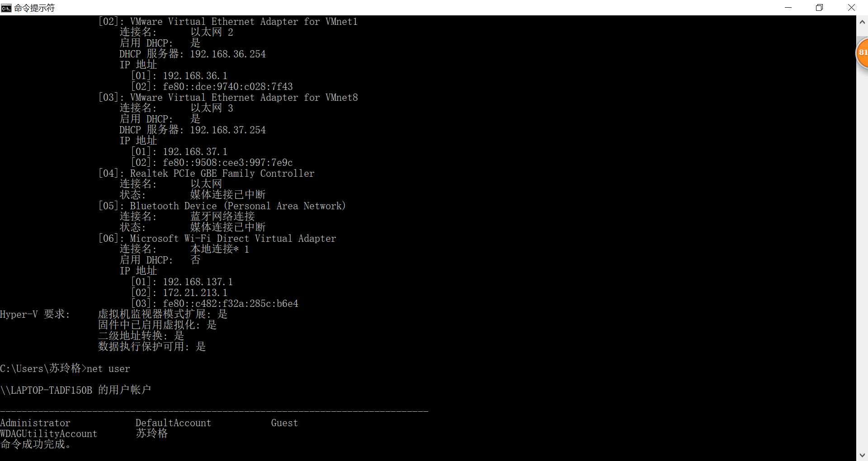868x461 pixels.
Task: Click the scrollbar down arrow
Action: pyautogui.click(x=862, y=455)
